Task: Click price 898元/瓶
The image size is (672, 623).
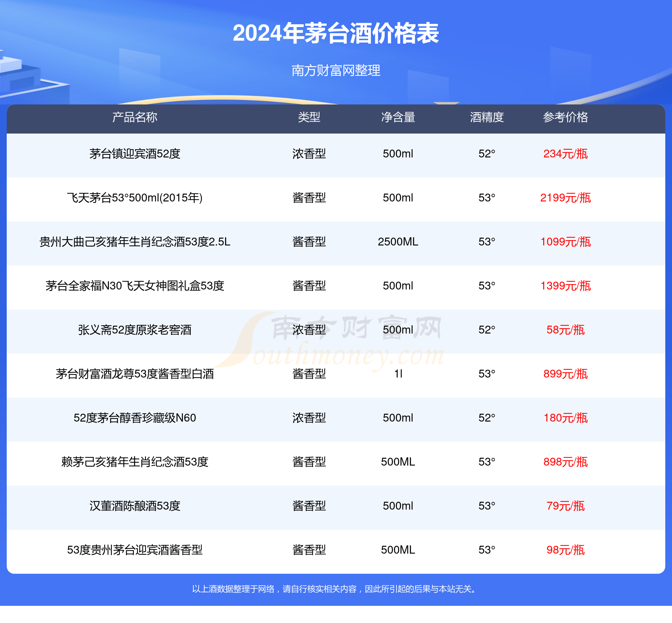Action: tap(566, 462)
